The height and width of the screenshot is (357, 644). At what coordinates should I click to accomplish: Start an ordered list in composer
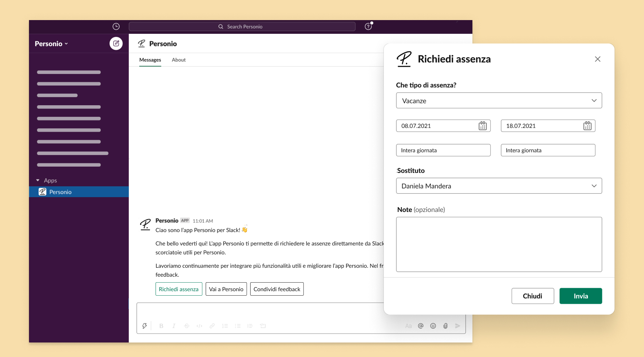pos(225,326)
